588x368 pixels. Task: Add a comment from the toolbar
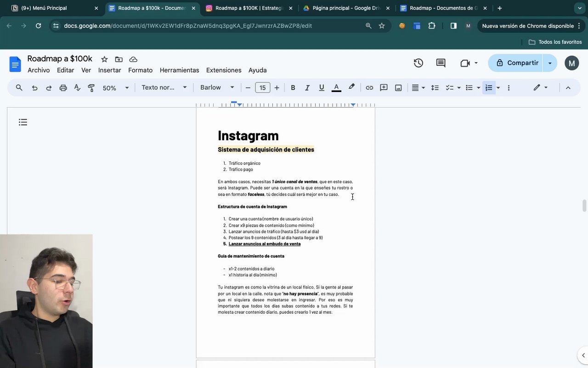tap(384, 87)
